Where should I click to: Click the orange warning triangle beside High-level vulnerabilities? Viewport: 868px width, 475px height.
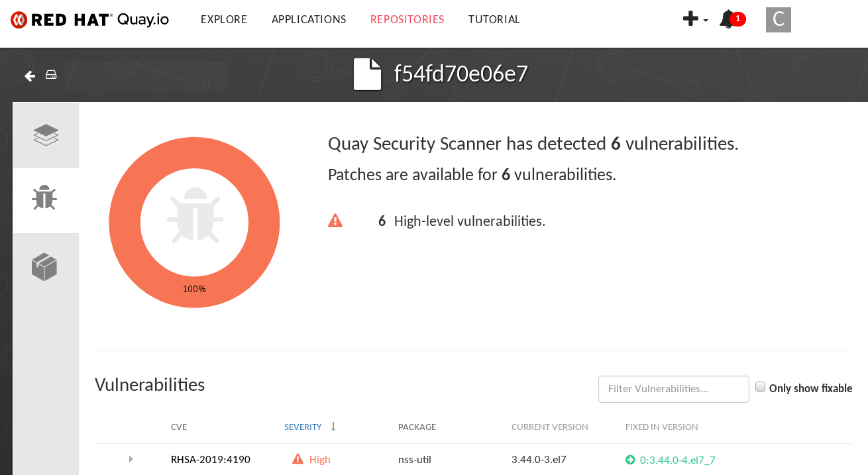[x=335, y=220]
